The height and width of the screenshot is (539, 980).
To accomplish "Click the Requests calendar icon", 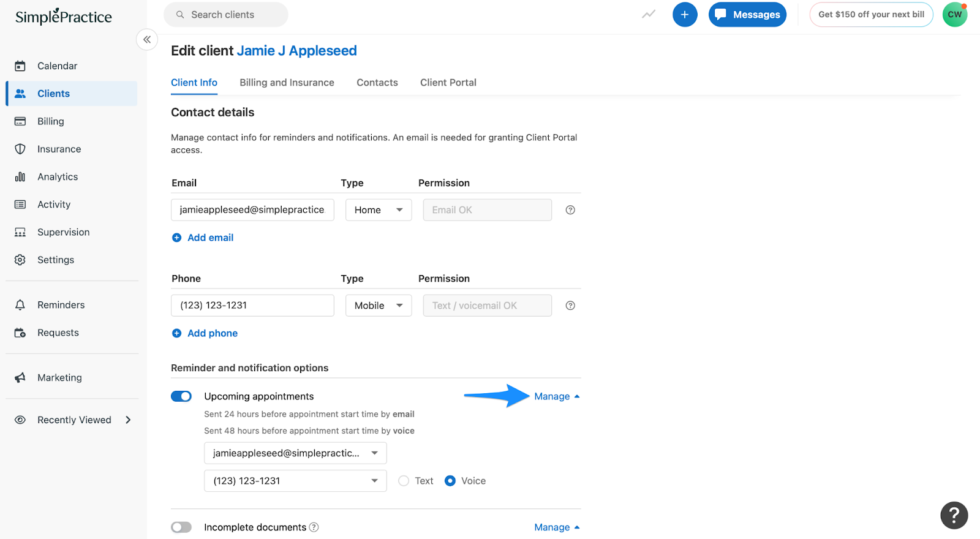I will [x=20, y=333].
